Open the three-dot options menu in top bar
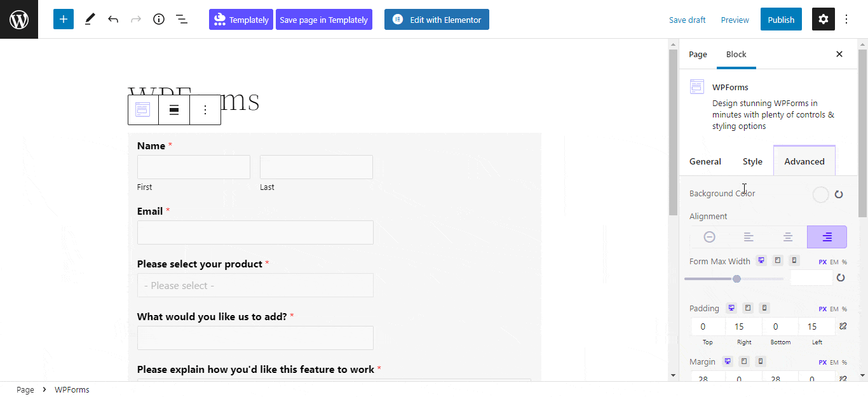The image size is (868, 397). [x=846, y=19]
